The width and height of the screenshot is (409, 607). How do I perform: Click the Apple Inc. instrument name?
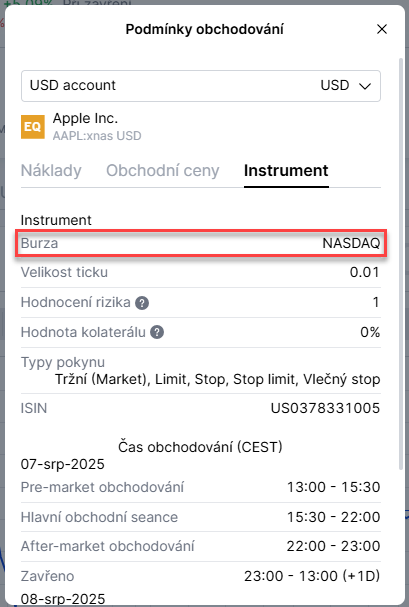point(85,118)
